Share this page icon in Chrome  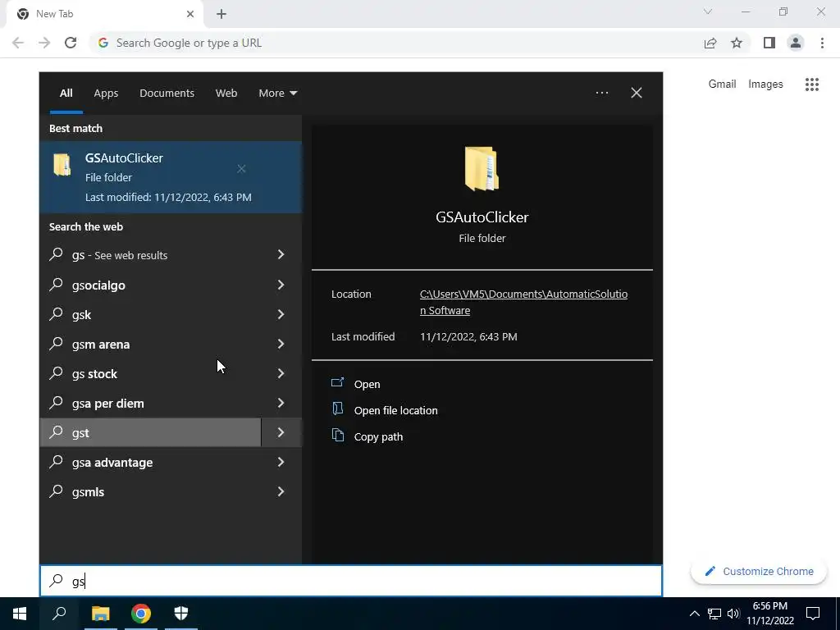coord(710,43)
